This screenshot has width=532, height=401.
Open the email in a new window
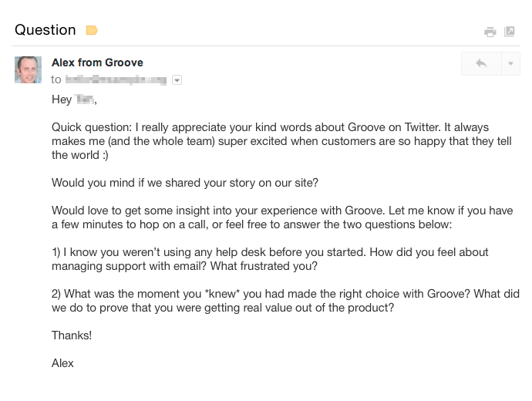tap(510, 32)
